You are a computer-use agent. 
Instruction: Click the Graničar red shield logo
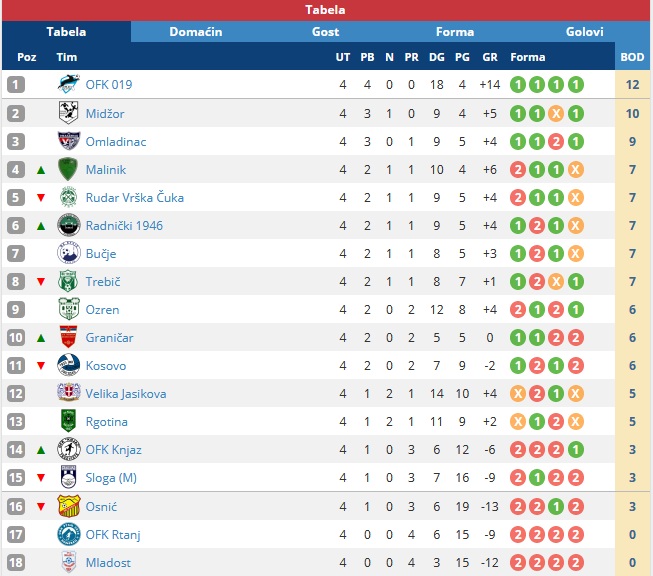(68, 337)
